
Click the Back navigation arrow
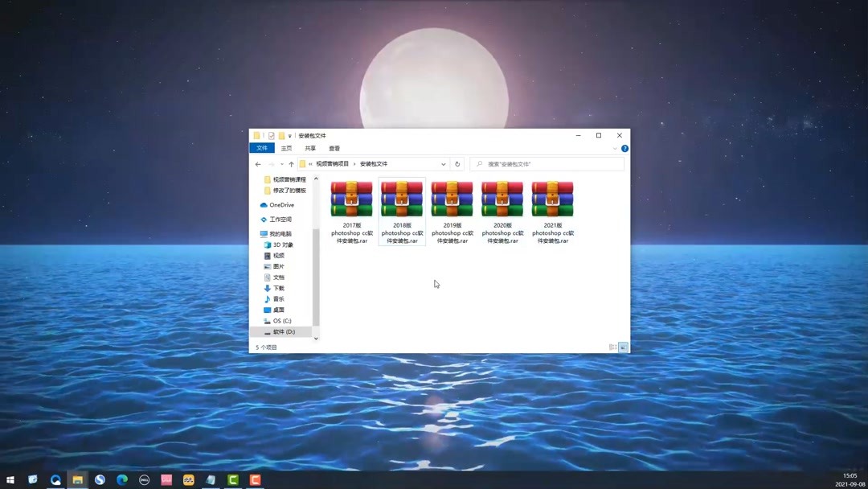point(257,164)
